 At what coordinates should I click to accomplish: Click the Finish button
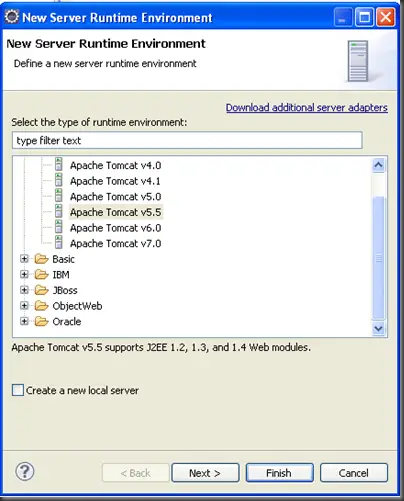click(279, 473)
